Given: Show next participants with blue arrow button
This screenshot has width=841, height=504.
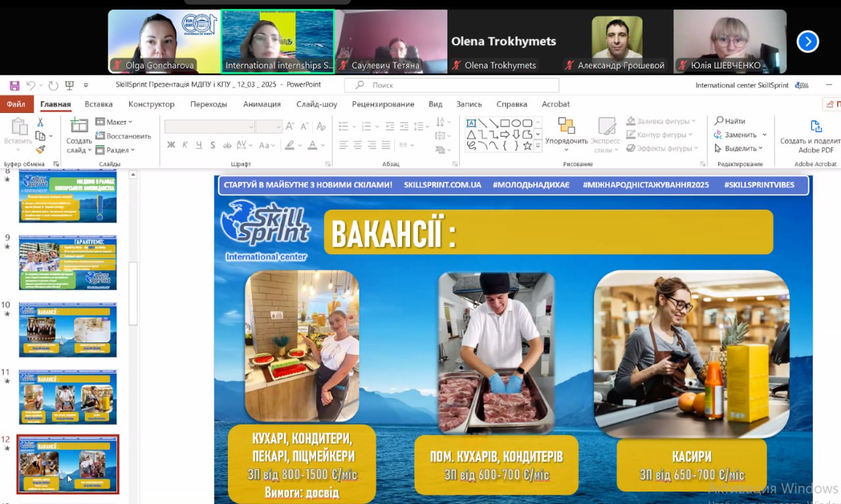Looking at the screenshot, I should [807, 42].
